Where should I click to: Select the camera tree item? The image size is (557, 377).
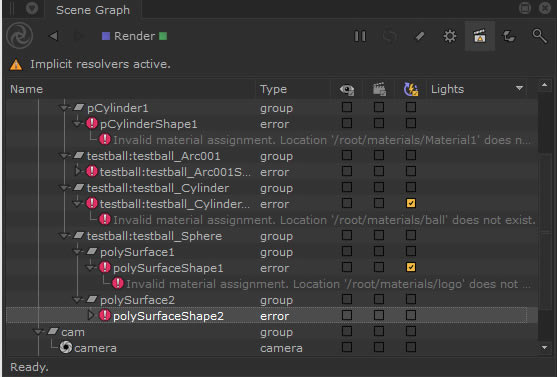click(95, 348)
